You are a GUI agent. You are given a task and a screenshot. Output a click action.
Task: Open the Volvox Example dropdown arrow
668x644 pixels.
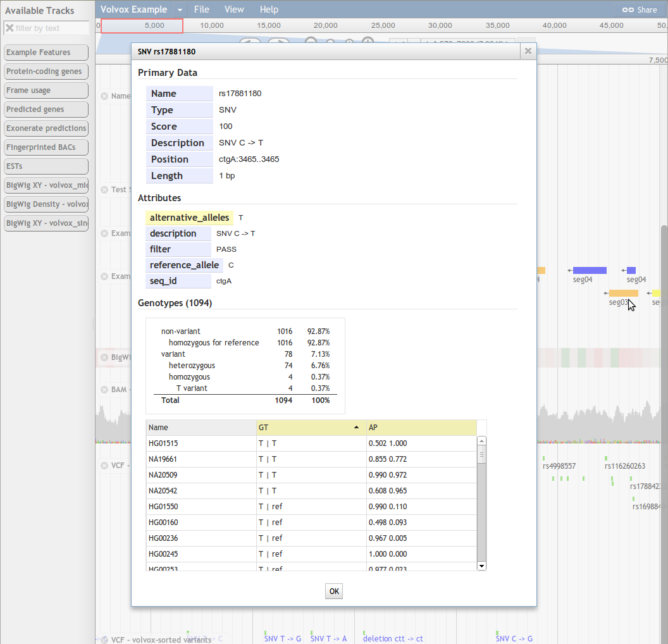tap(180, 9)
